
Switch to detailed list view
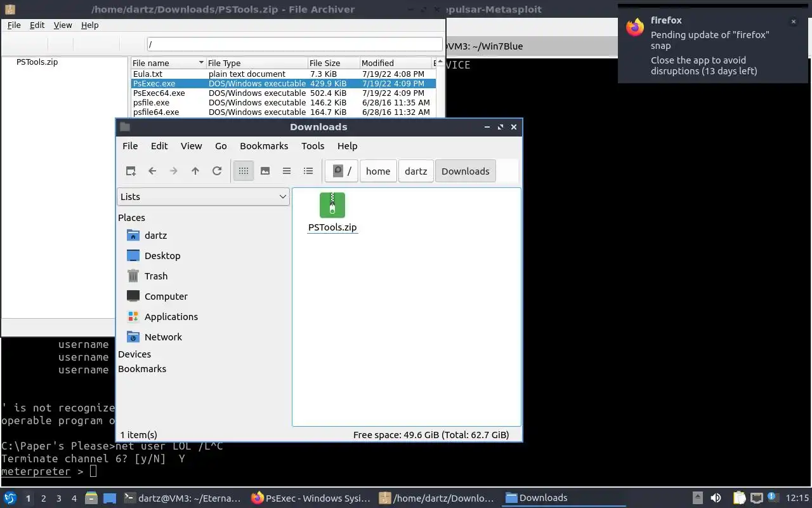coord(308,171)
